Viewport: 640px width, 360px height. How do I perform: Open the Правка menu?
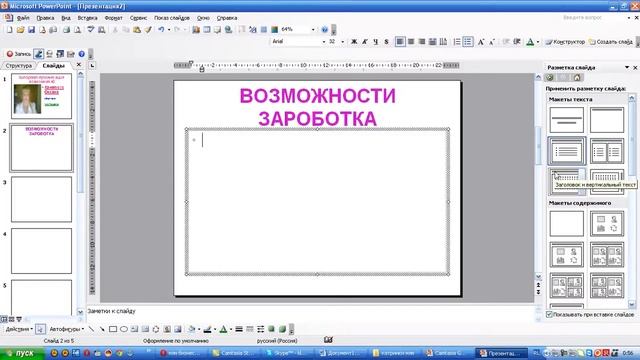pos(45,18)
